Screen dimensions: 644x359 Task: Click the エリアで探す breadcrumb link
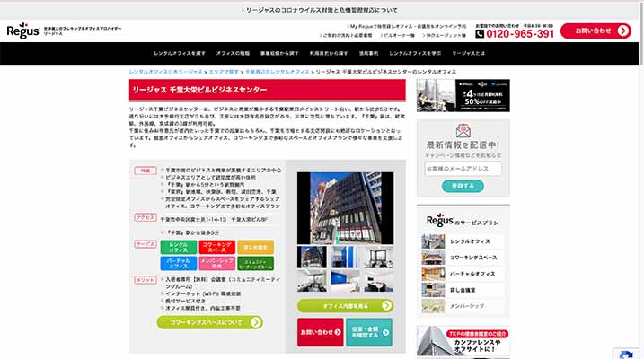[224, 72]
